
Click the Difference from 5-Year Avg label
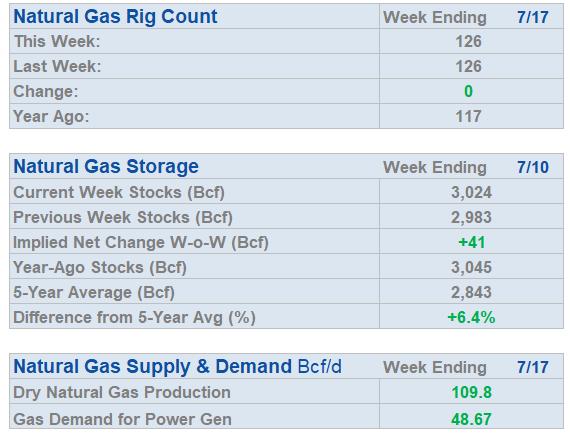tap(134, 318)
